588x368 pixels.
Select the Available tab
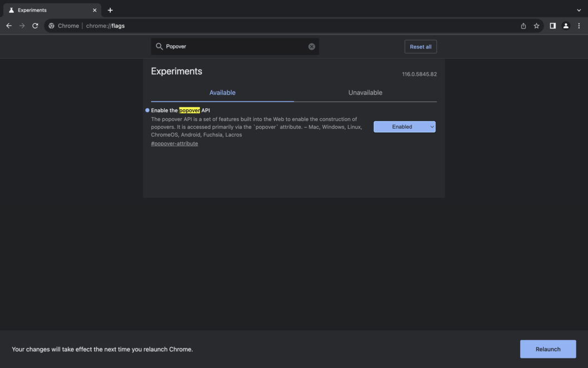pyautogui.click(x=222, y=93)
